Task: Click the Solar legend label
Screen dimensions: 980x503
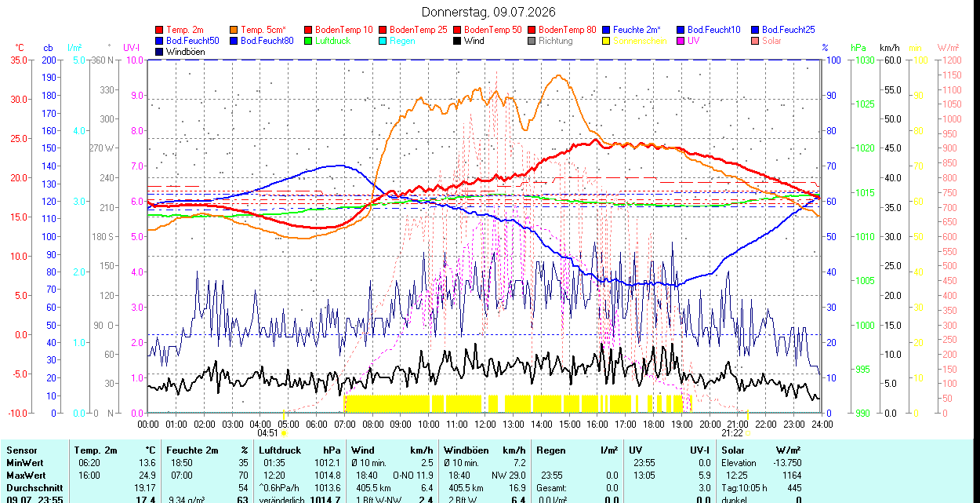Action: coord(771,41)
